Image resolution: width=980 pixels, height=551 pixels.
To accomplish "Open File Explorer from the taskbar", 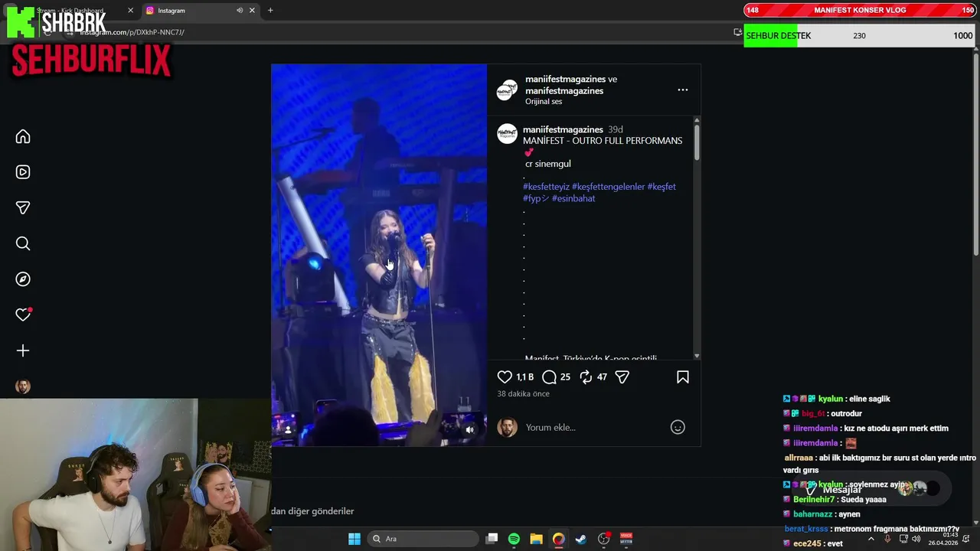I will (x=536, y=539).
